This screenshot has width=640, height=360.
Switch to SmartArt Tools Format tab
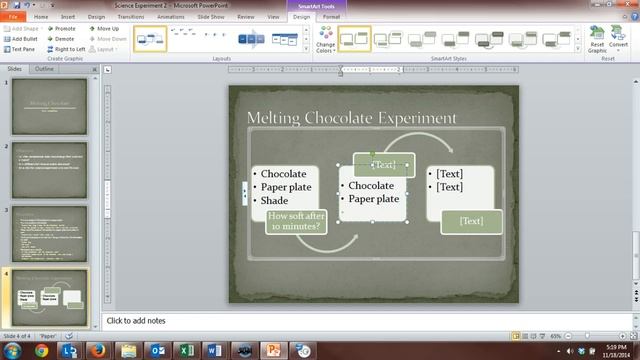[x=331, y=17]
